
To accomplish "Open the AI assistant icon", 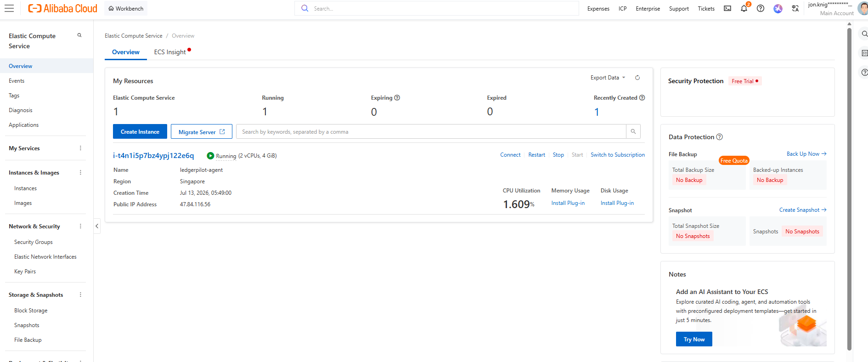I will click(778, 8).
